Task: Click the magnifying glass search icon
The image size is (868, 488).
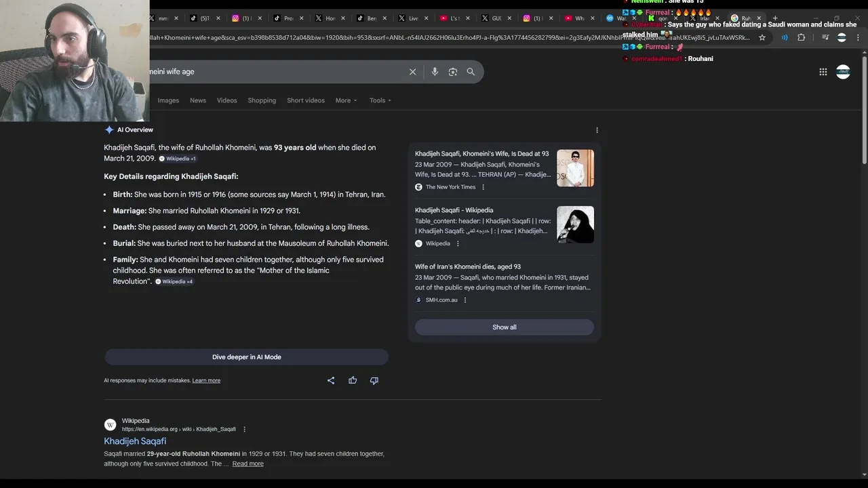Action: (x=471, y=72)
